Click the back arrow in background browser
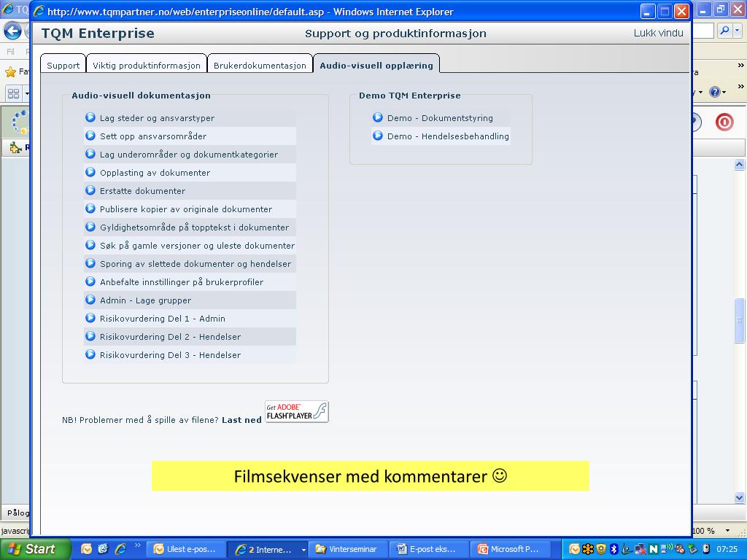 [12, 31]
